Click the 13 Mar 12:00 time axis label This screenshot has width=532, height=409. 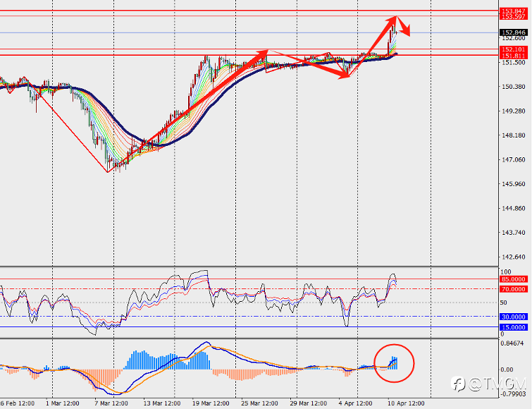pos(162,403)
